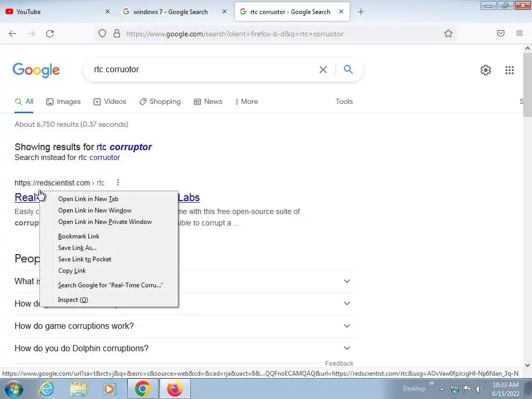Expand the second People also ask chevron
Screen dimensions: 532x399
pyautogui.click(x=347, y=303)
